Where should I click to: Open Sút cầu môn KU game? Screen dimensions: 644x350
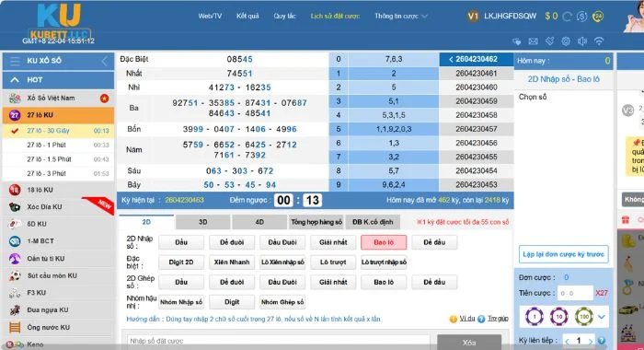[x=58, y=276]
